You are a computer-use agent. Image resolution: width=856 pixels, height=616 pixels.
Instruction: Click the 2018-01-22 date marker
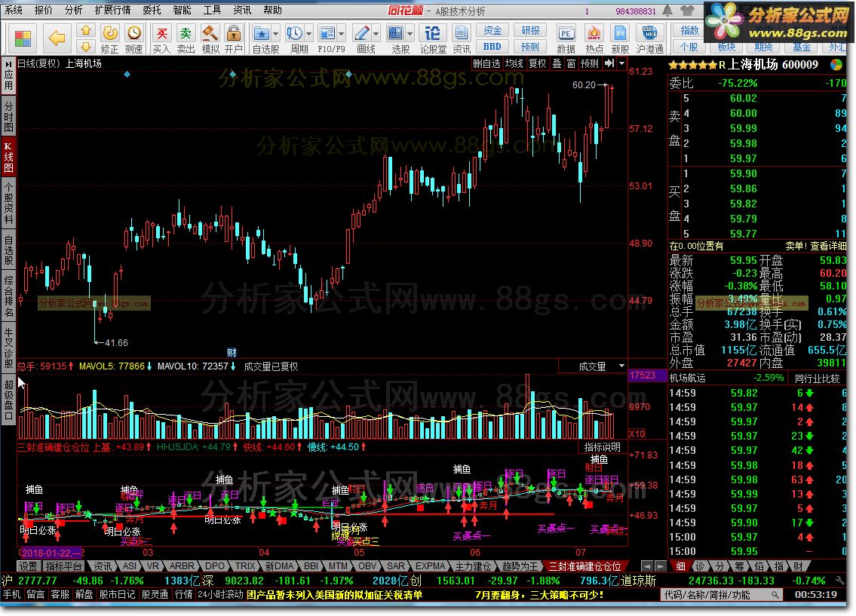pos(51,553)
